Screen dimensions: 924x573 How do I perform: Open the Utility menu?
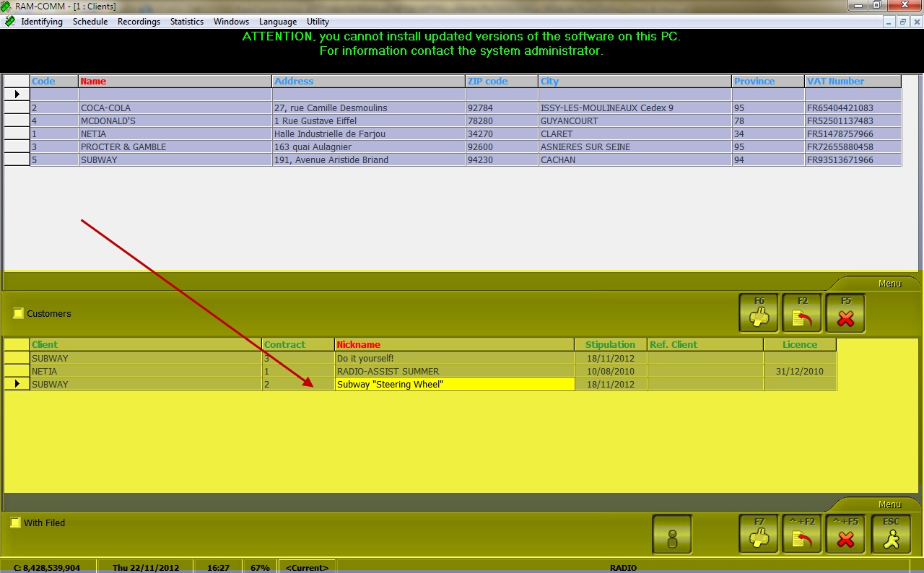318,22
